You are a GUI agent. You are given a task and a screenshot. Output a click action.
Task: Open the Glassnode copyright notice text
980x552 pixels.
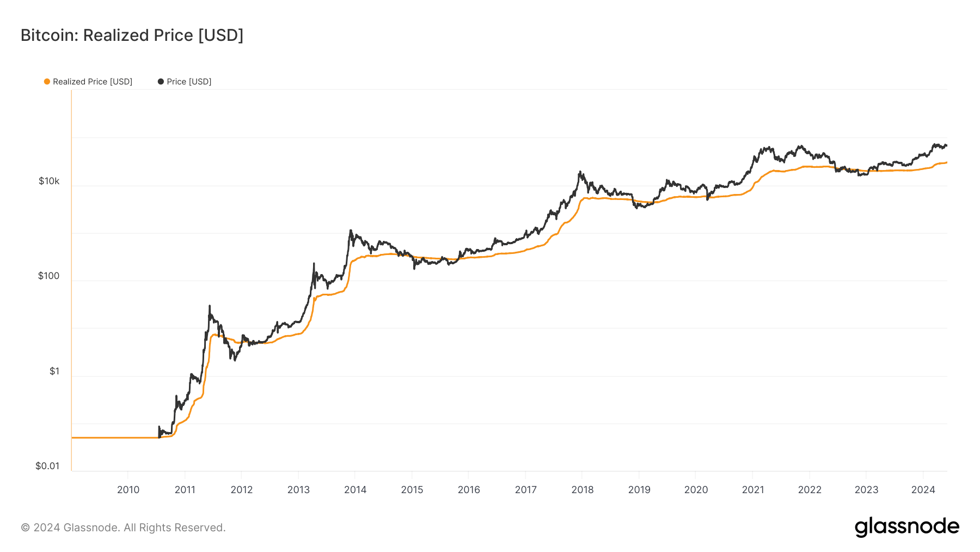(123, 527)
